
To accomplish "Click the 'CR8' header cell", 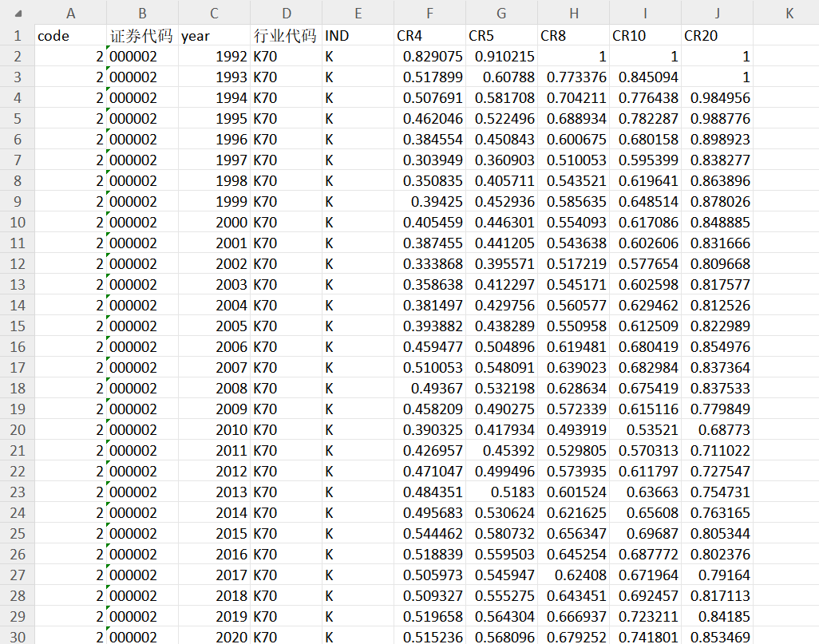I will [573, 36].
